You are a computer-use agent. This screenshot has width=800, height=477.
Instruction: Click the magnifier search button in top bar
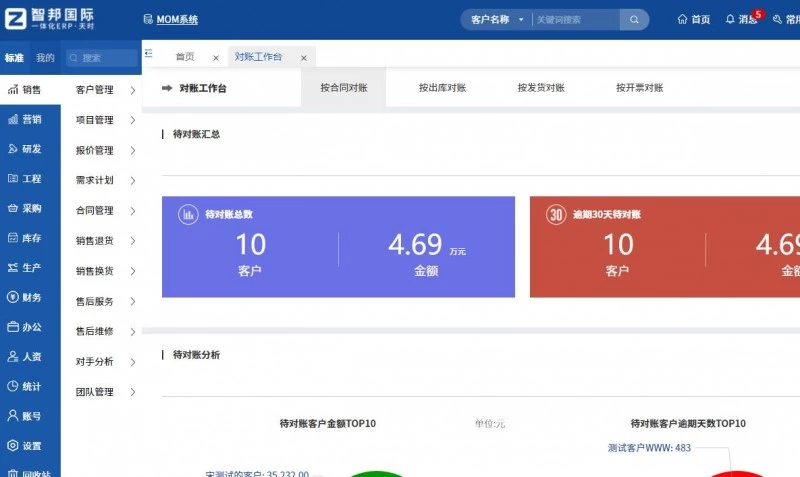pos(633,19)
